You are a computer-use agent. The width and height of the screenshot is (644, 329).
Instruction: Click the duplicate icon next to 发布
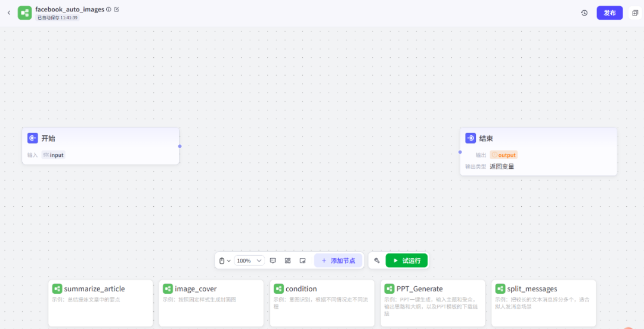pyautogui.click(x=635, y=13)
